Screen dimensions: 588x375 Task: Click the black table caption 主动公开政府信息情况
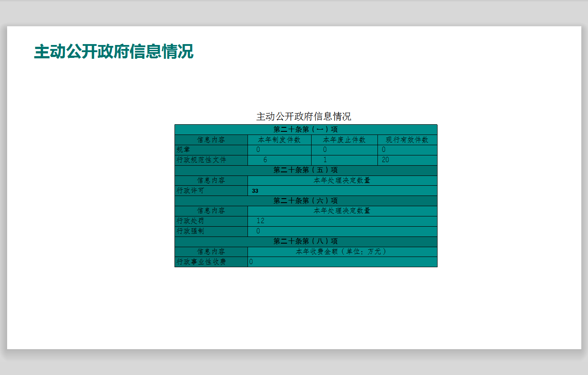click(304, 117)
